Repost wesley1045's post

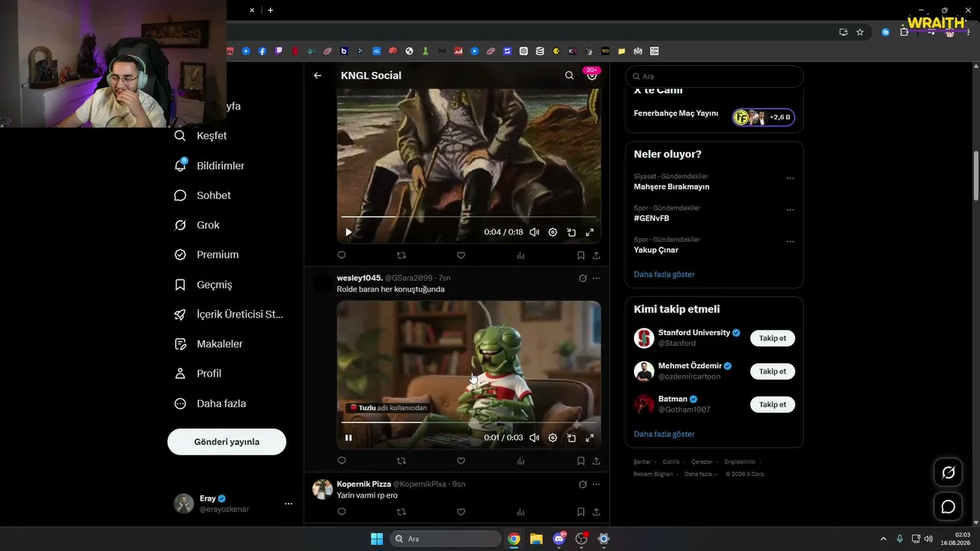click(401, 461)
